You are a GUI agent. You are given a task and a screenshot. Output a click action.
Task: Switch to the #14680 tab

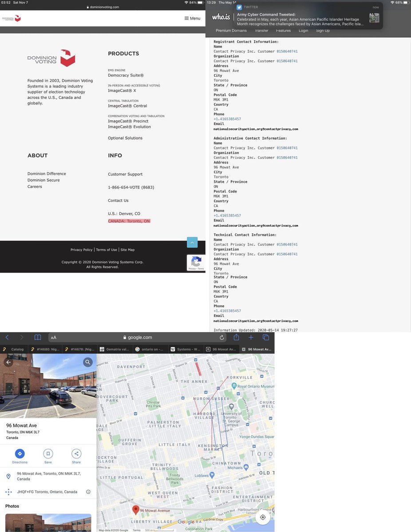pos(45,349)
